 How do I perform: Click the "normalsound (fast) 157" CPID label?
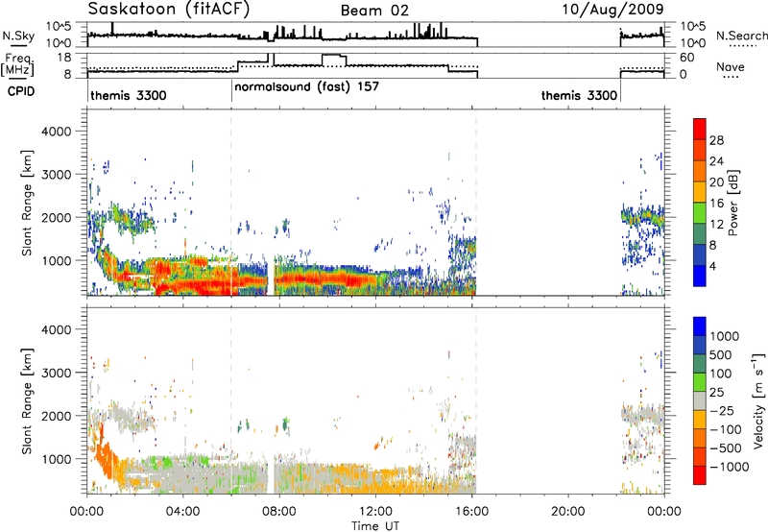click(x=306, y=86)
